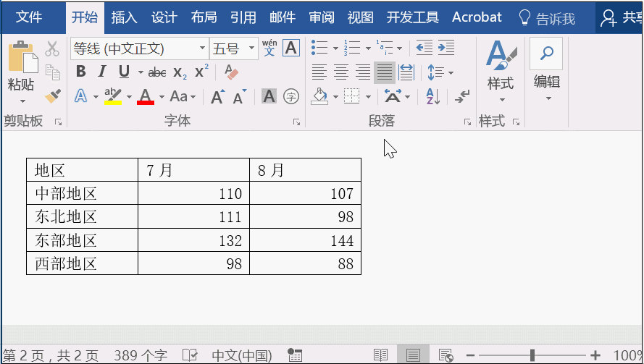Open the font dialog launcher
644x364 pixels.
(x=296, y=122)
